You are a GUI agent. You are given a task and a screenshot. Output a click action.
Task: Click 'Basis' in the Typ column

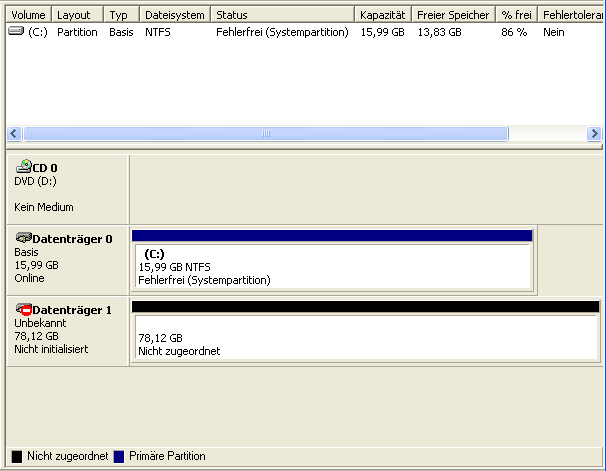(121, 32)
